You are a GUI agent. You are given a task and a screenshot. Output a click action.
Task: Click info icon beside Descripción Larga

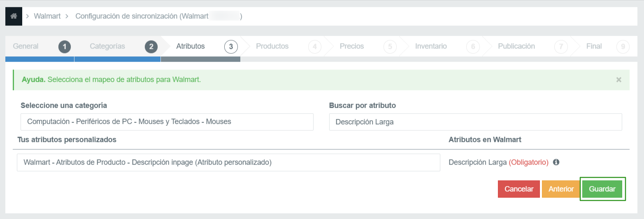556,162
